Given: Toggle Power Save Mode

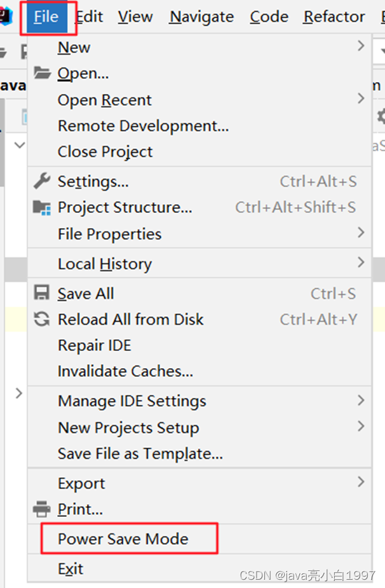Looking at the screenshot, I should tap(123, 539).
